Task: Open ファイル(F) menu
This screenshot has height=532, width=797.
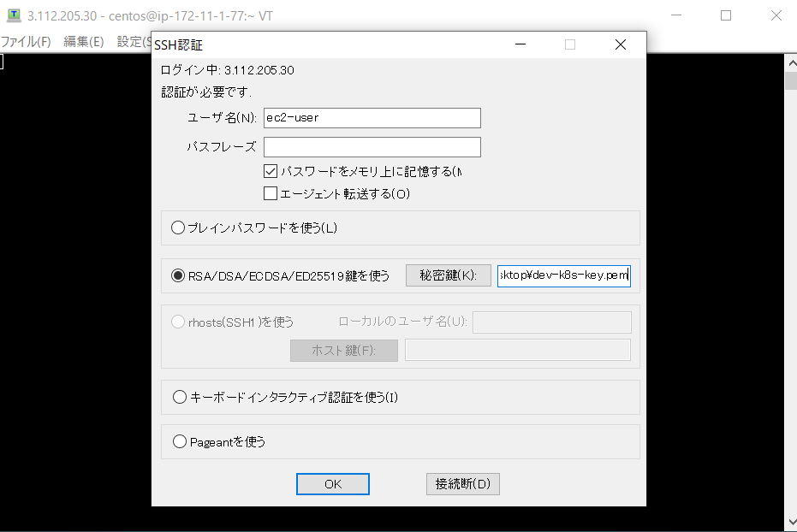Action: (x=26, y=42)
